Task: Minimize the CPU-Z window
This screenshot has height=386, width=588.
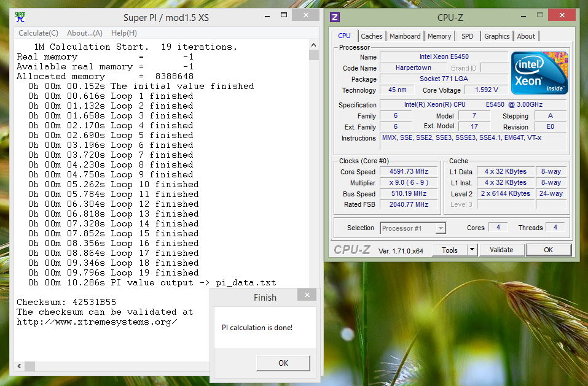Action: click(523, 16)
